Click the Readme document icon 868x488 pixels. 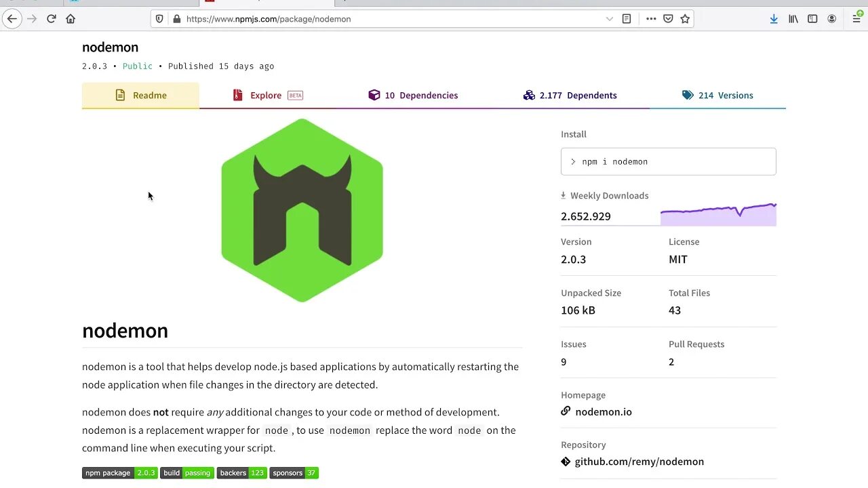coord(120,96)
